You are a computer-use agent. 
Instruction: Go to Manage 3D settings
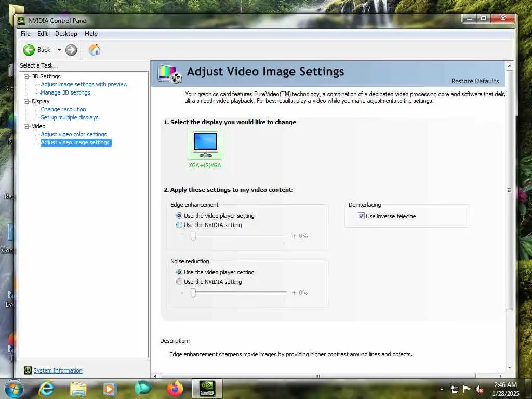pyautogui.click(x=65, y=92)
